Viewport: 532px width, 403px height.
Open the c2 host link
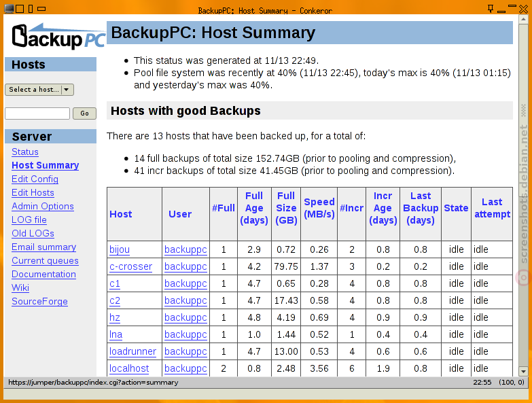pos(115,300)
